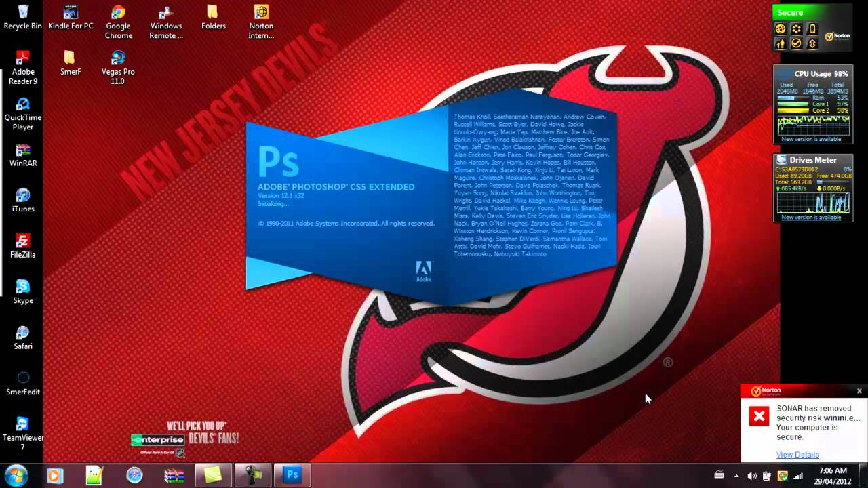Close the Norton SONAR notification popup
Image resolution: width=868 pixels, height=488 pixels.
coord(859,391)
